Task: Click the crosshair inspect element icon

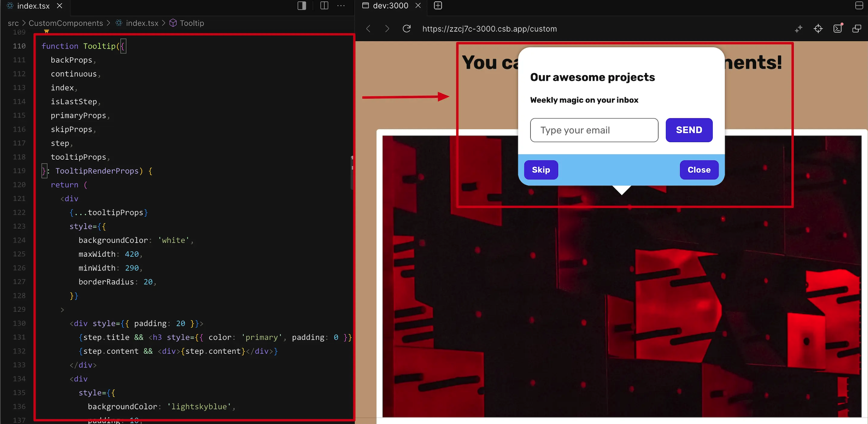Action: pos(818,29)
